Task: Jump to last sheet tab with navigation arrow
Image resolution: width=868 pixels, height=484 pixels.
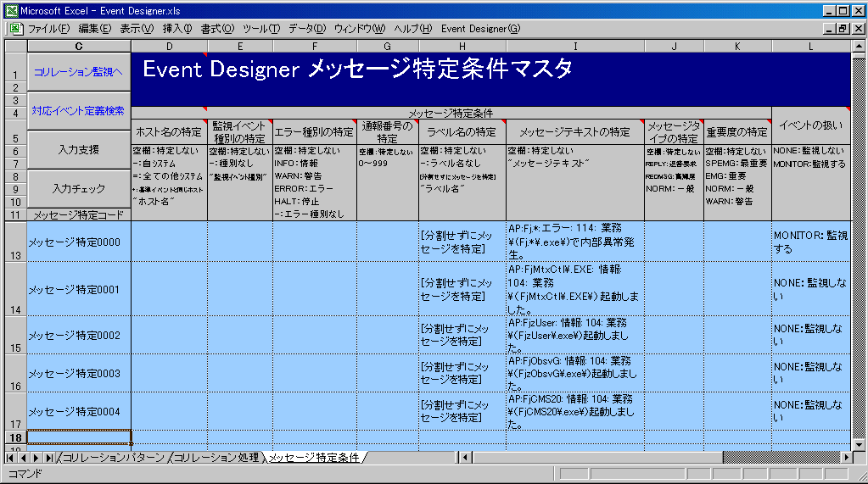Action: [50, 458]
